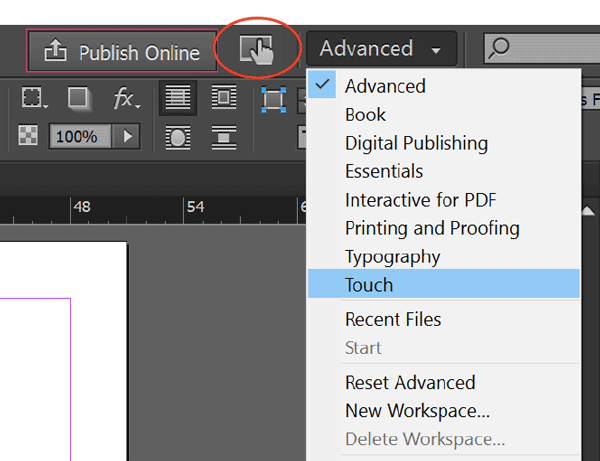
Task: Click the scroll up arrow of right scrollbar
Action: tap(587, 210)
